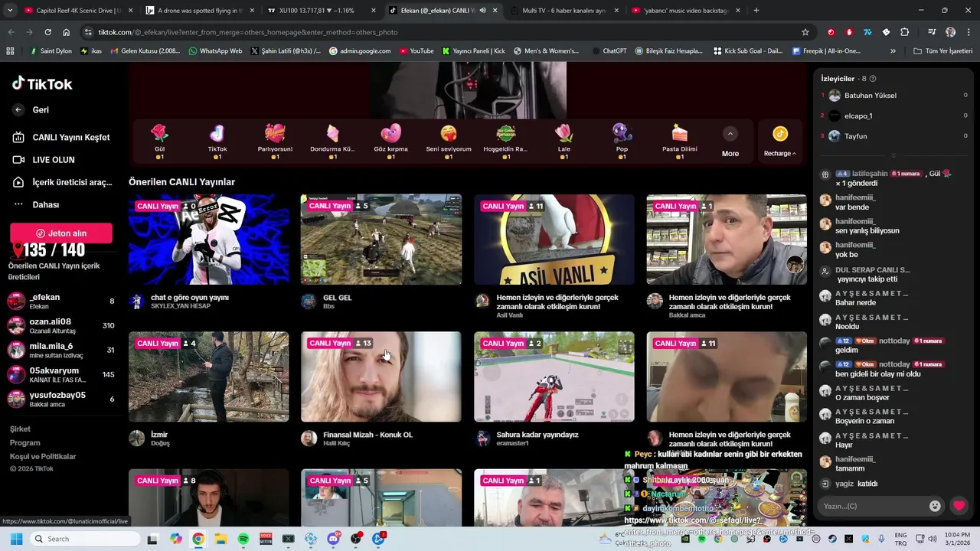The width and height of the screenshot is (980, 551).
Task: Reload the page
Action: click(x=47, y=32)
